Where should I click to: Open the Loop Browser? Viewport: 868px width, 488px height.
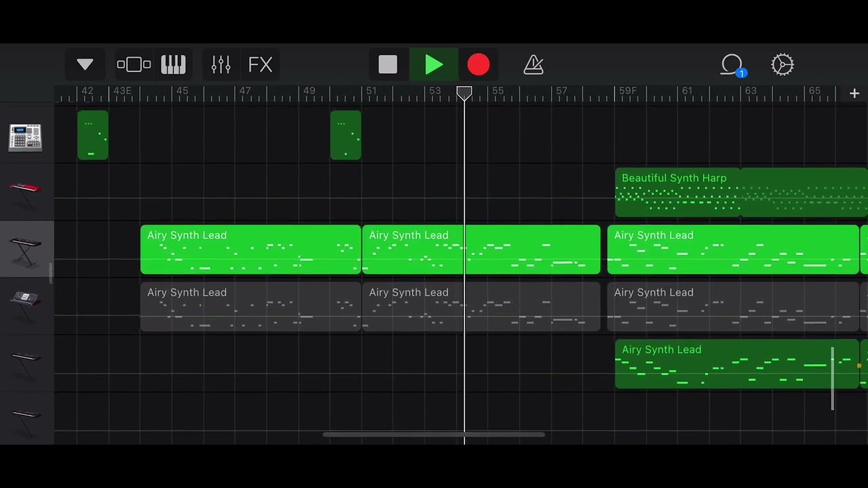(x=732, y=65)
